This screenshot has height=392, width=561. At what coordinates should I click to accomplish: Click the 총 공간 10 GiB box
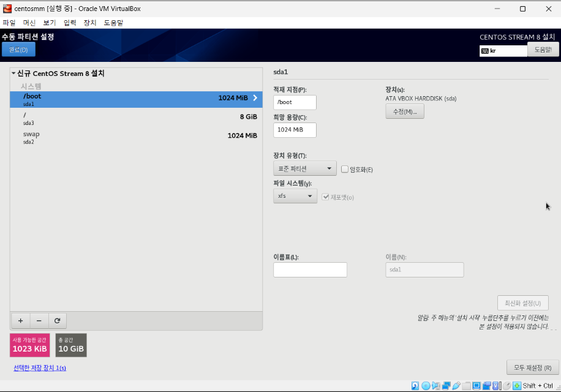[x=71, y=345]
